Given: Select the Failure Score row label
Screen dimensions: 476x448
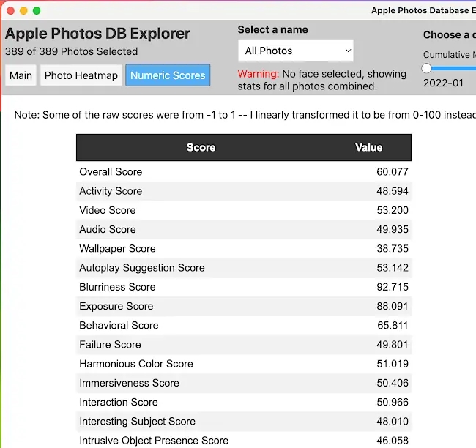Looking at the screenshot, I should (x=110, y=345).
